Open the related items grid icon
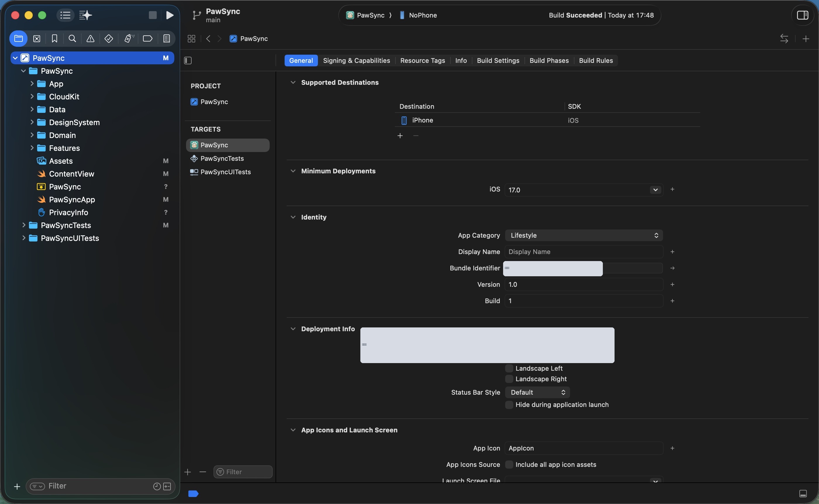 coord(191,39)
